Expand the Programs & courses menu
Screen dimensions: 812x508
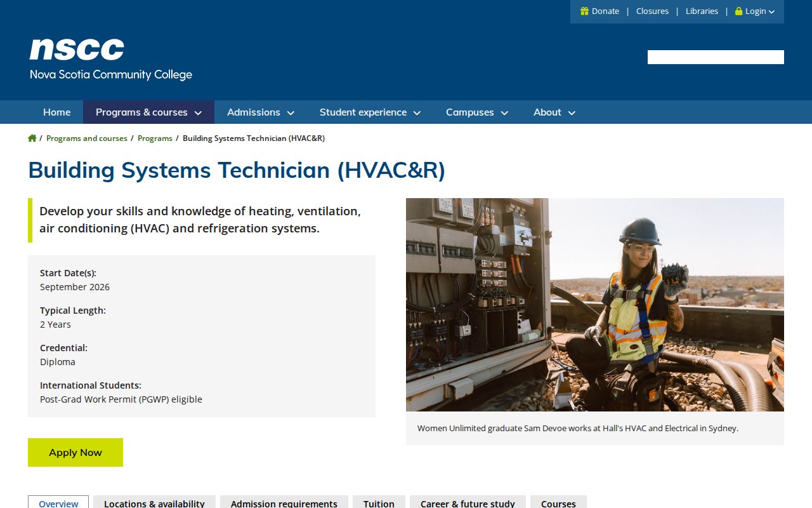pyautogui.click(x=148, y=112)
